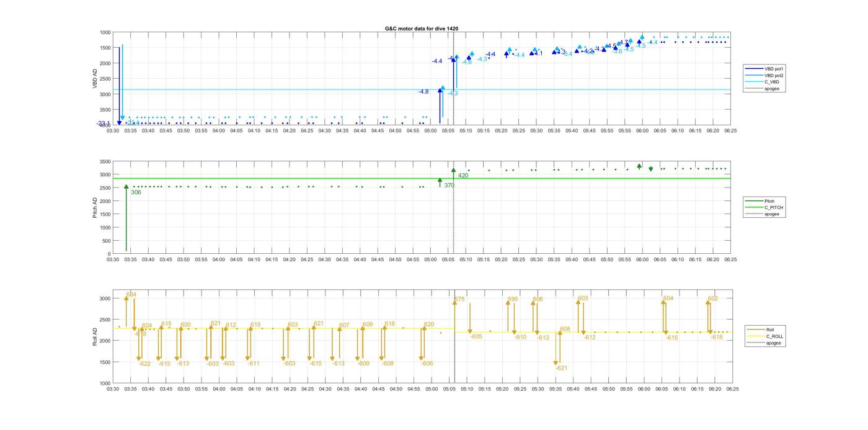Click the roll value label '-621'
This screenshot has height=430, width=868.
tap(561, 368)
